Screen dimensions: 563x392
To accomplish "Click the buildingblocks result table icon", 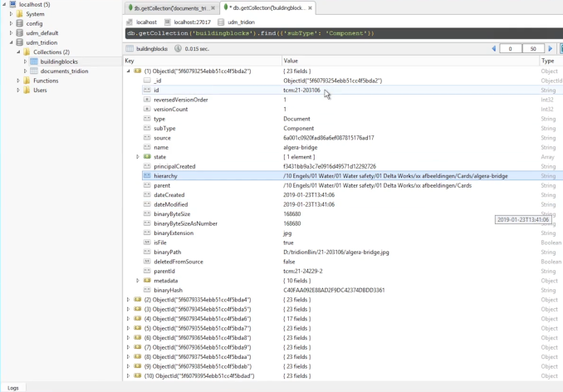I will 130,48.
